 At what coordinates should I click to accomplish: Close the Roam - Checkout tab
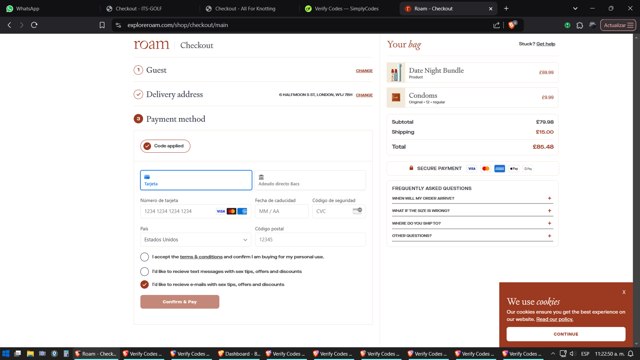(491, 9)
